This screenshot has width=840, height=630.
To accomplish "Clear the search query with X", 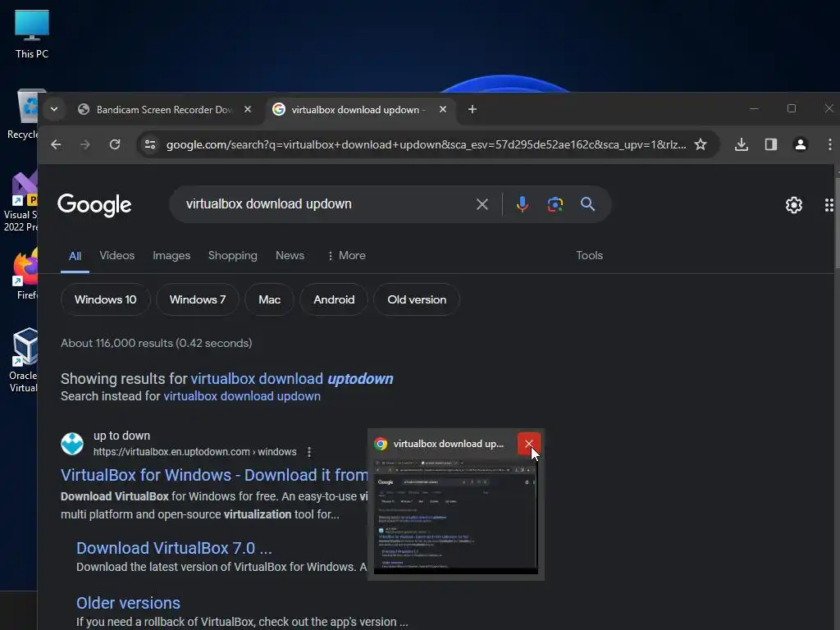I will pos(482,204).
